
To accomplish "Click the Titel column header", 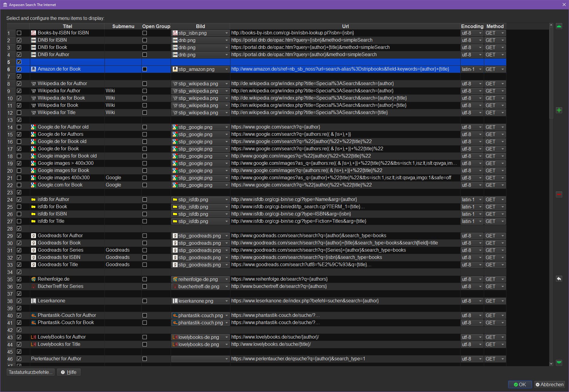I will 67,26.
